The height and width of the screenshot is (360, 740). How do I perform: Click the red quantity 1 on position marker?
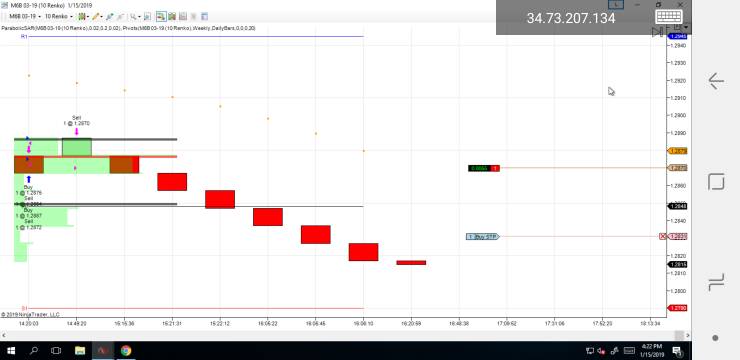[x=495, y=168]
